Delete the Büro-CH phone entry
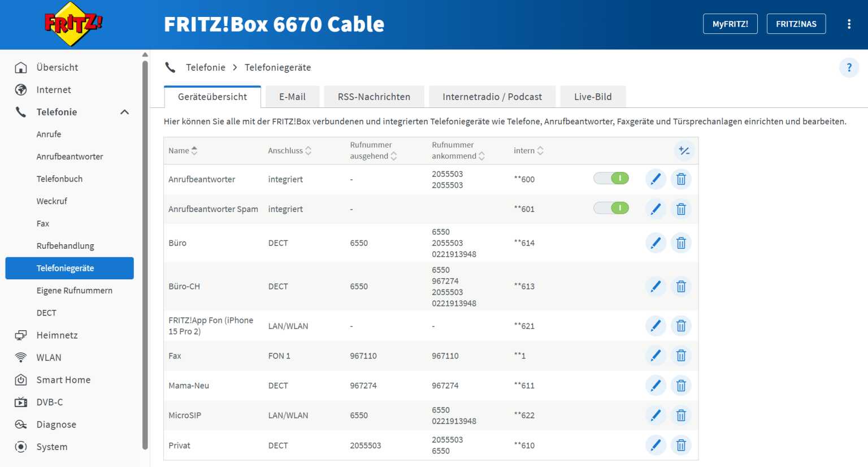The width and height of the screenshot is (868, 467). coord(681,287)
